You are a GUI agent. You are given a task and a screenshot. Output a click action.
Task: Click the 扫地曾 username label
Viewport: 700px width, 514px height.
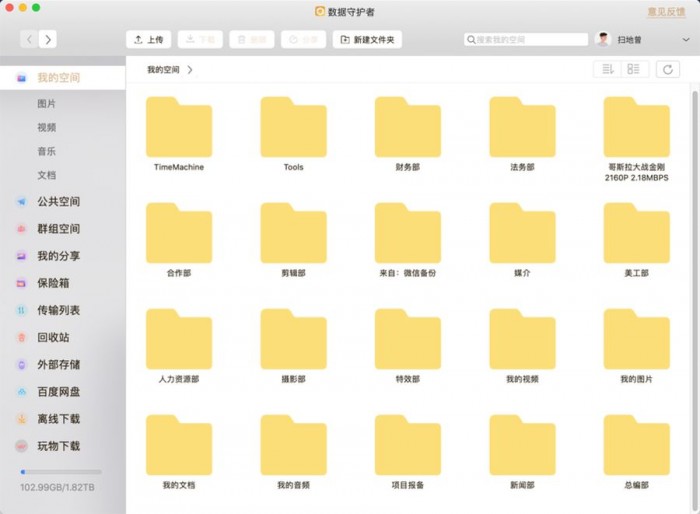click(x=629, y=40)
